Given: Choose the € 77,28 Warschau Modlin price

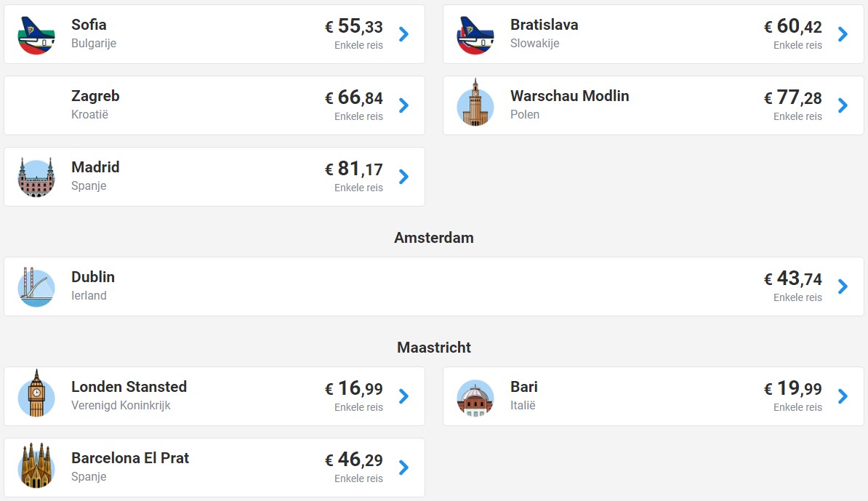Looking at the screenshot, I should pos(792,97).
